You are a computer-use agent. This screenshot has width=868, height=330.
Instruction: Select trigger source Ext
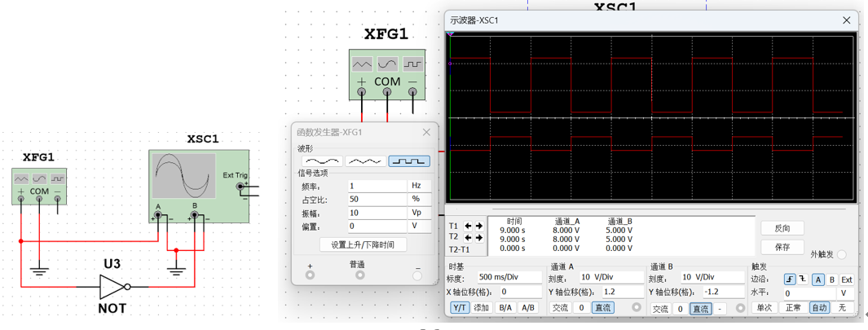(x=847, y=279)
